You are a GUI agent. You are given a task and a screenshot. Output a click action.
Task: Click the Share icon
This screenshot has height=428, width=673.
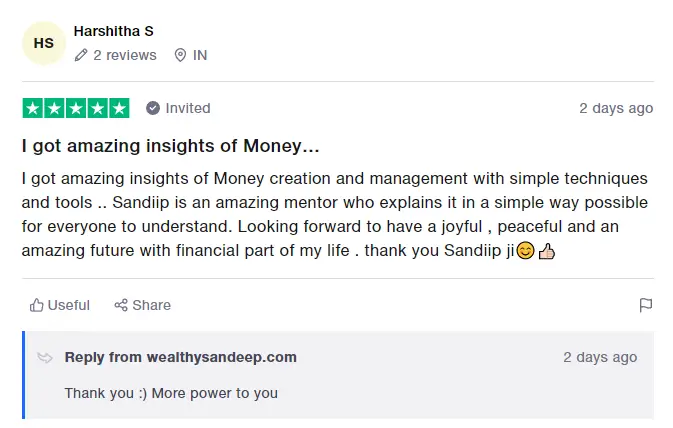[121, 305]
